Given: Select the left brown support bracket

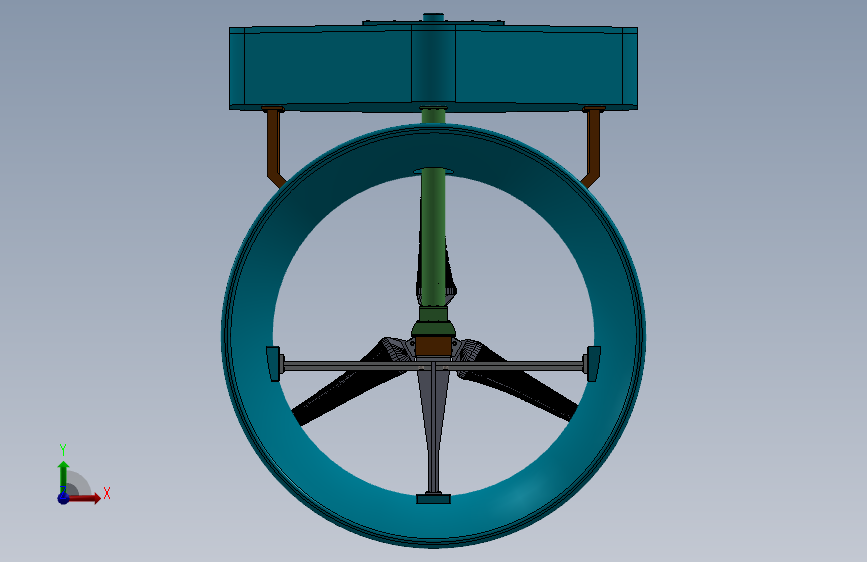Looking at the screenshot, I should point(274,147).
